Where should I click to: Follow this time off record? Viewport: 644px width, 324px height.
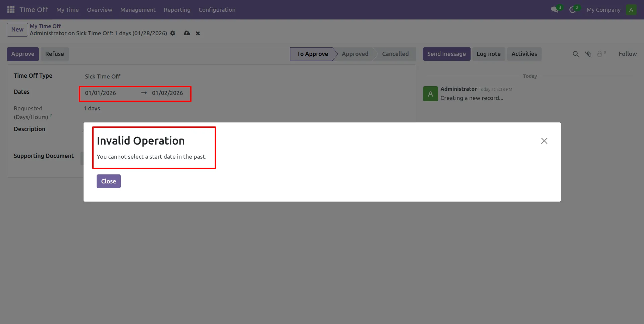[628, 54]
